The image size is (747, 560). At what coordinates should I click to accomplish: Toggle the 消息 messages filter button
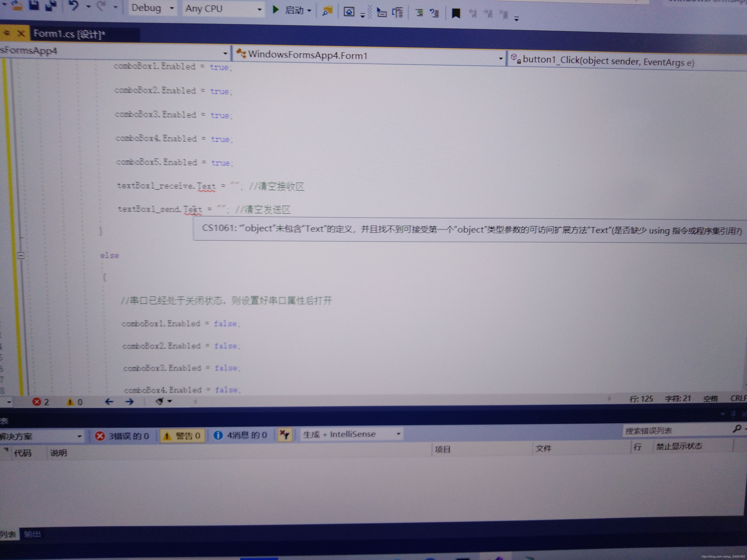coord(240,435)
